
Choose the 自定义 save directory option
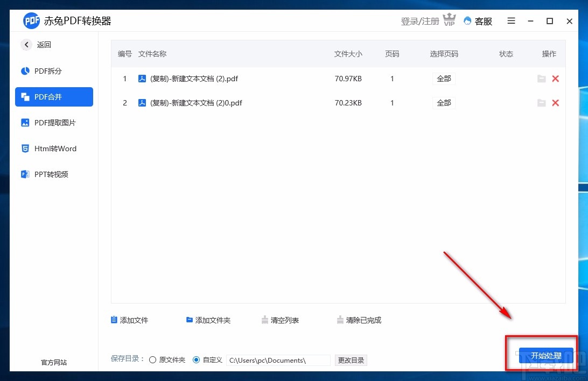[197, 360]
